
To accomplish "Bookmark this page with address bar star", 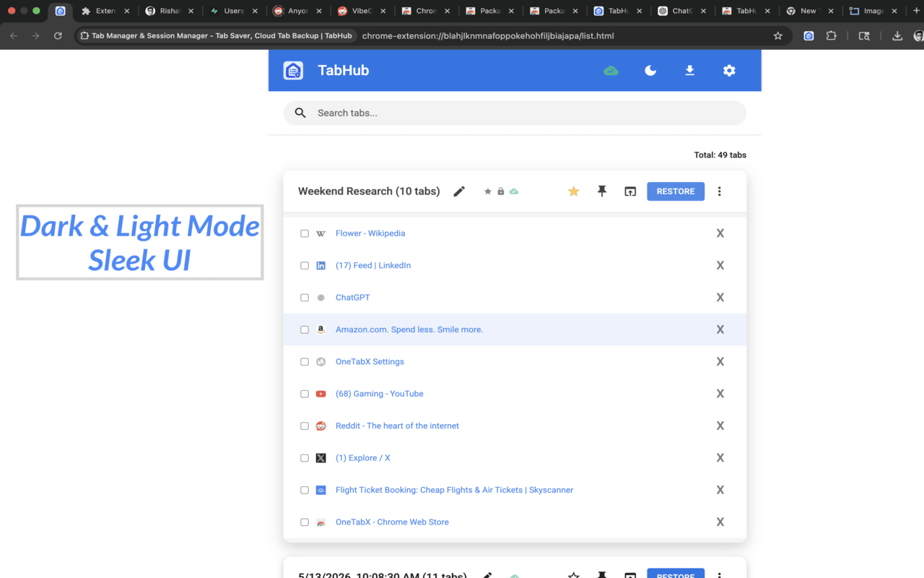I will pyautogui.click(x=777, y=35).
